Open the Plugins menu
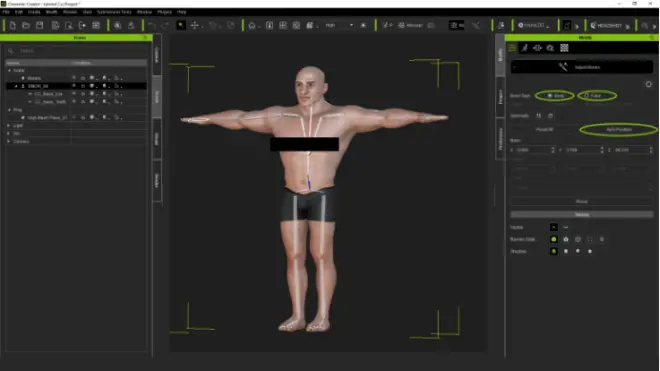This screenshot has width=660, height=371. 164,12
